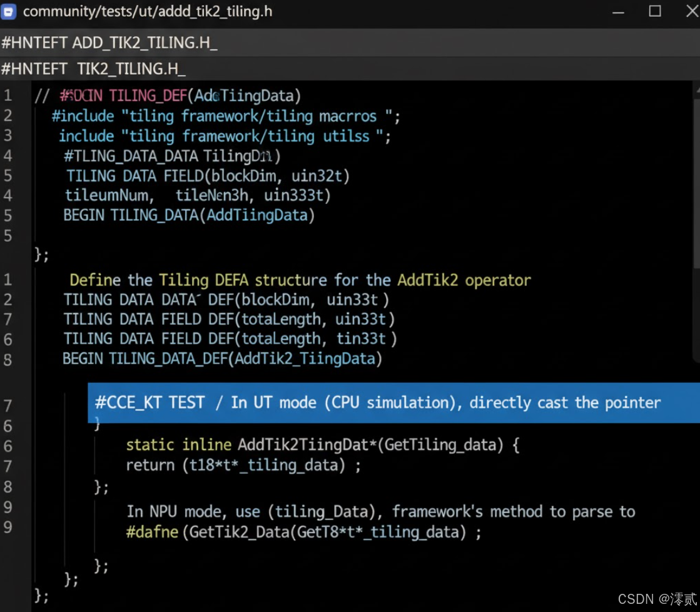Click 'BEGIN TILING_DATA(AddTiingData)' line
Screen dimensions: 700x612
[x=189, y=215]
